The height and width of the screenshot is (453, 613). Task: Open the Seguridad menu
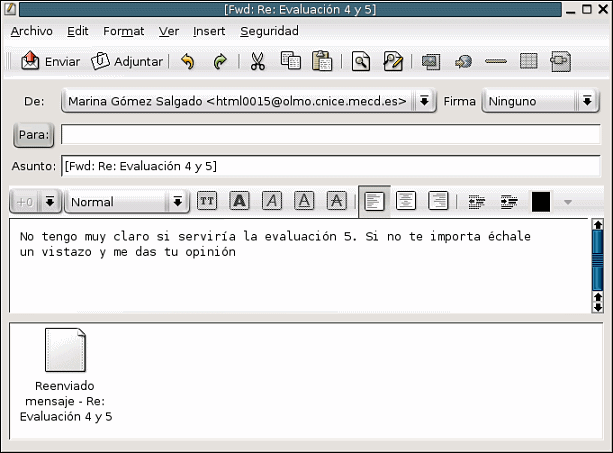(x=269, y=31)
